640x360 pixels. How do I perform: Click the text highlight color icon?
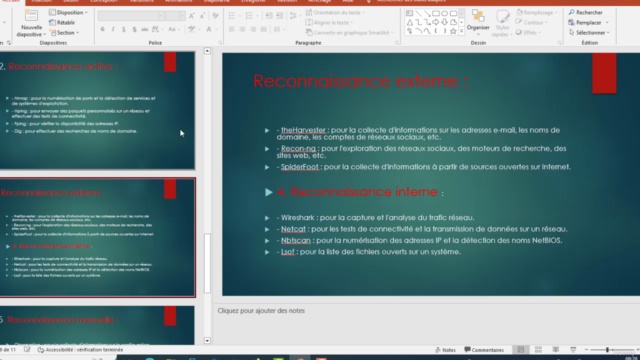pyautogui.click(x=191, y=29)
